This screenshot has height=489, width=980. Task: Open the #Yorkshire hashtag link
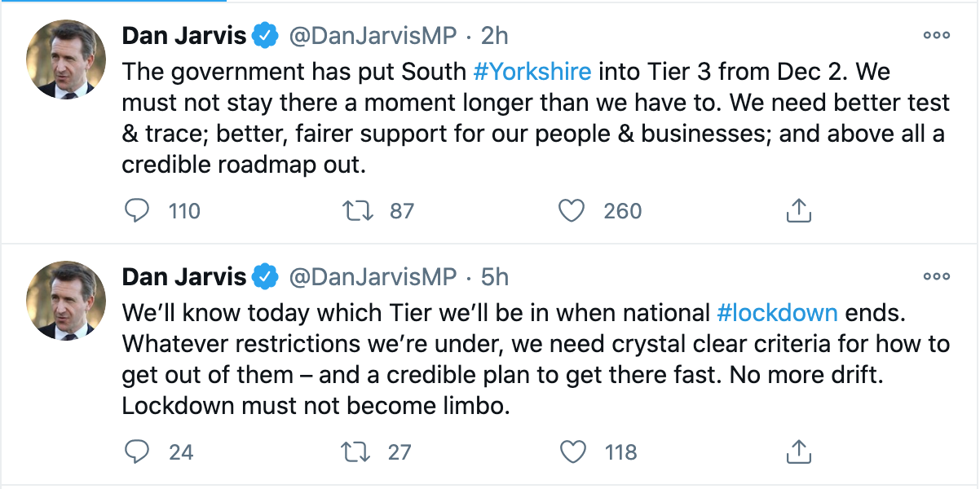click(x=532, y=72)
